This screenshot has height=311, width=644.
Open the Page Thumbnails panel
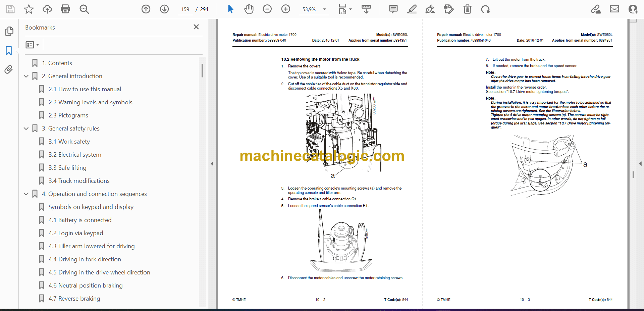[9, 31]
